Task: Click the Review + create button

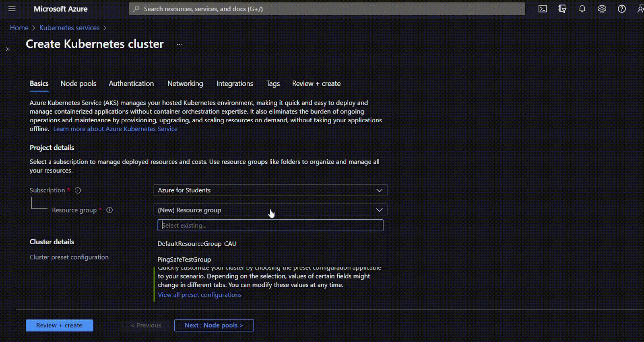Action: (x=59, y=326)
